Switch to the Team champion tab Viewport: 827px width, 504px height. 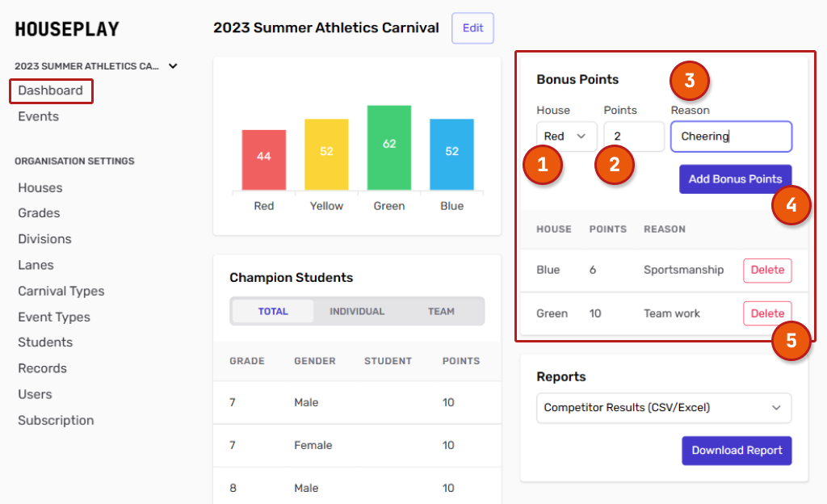click(x=441, y=311)
